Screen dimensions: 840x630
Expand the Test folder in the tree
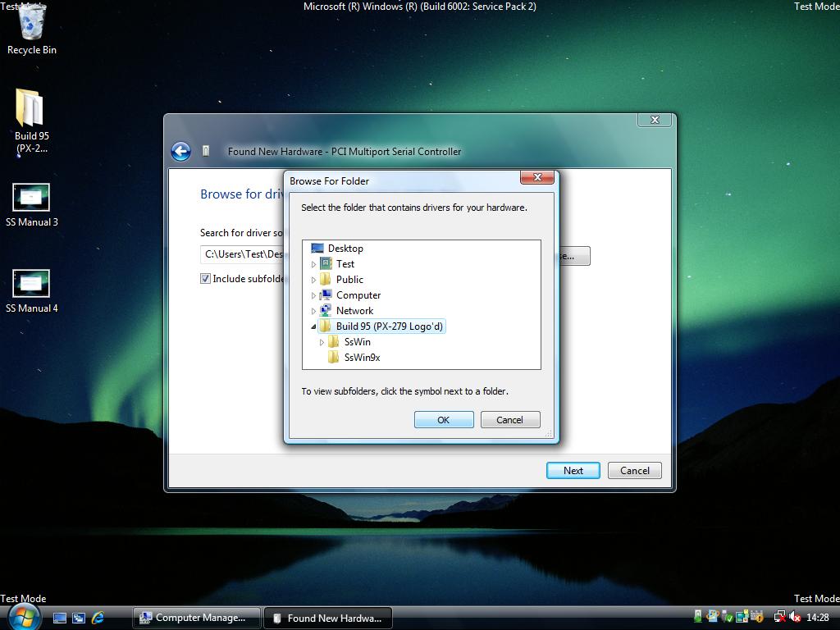[314, 264]
